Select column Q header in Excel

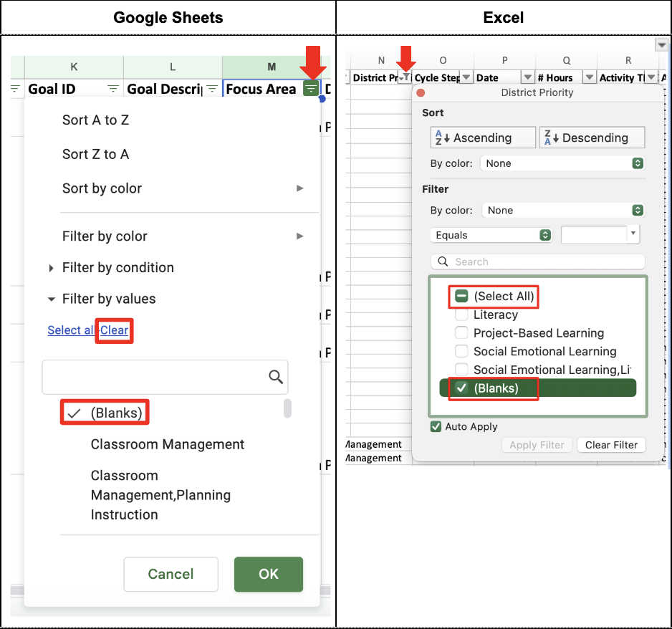point(567,60)
